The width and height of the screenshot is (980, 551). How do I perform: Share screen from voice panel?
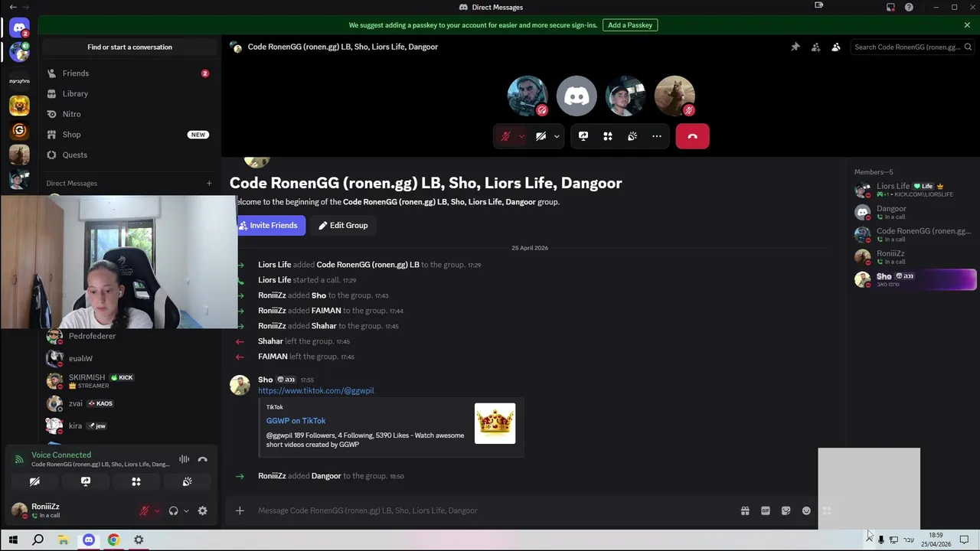[86, 481]
